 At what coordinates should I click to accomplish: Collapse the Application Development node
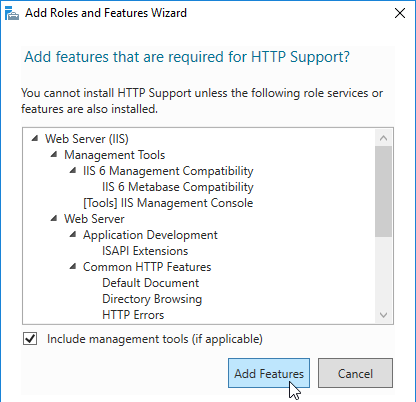pyautogui.click(x=73, y=234)
